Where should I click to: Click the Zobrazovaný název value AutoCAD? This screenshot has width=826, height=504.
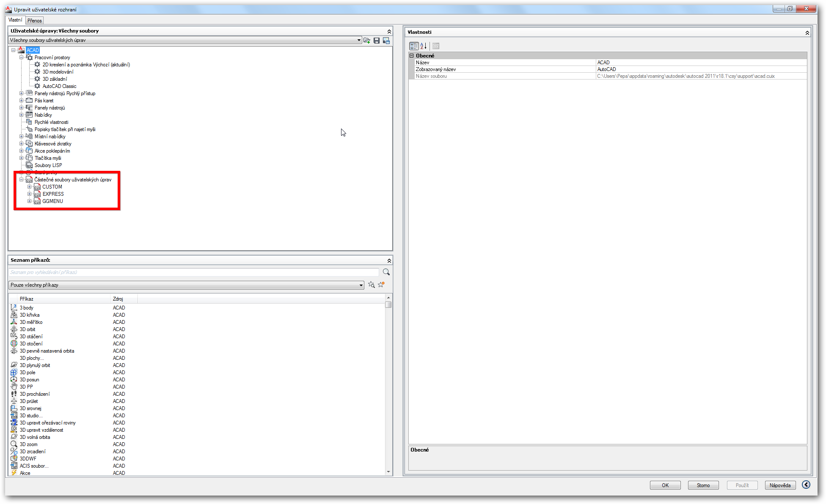coord(701,69)
